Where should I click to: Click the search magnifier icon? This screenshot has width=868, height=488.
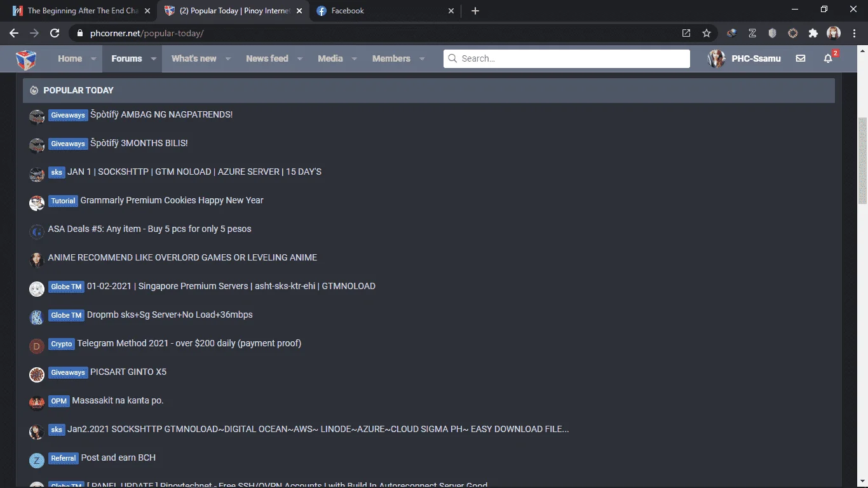452,58
